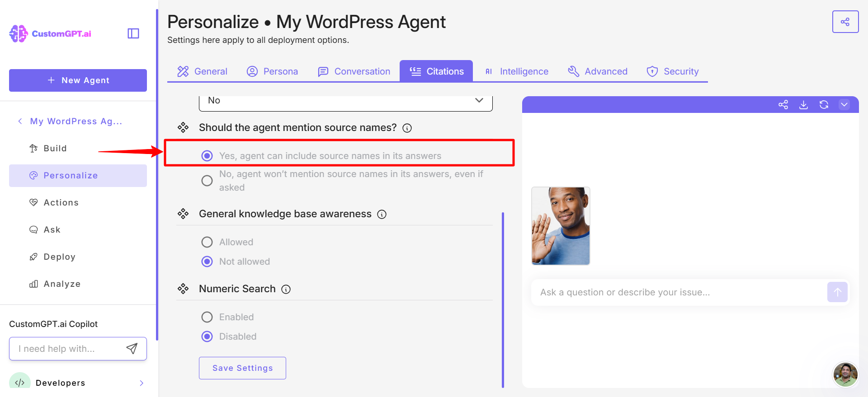
Task: Click the CustomGPT.ai brain logo
Action: click(19, 33)
